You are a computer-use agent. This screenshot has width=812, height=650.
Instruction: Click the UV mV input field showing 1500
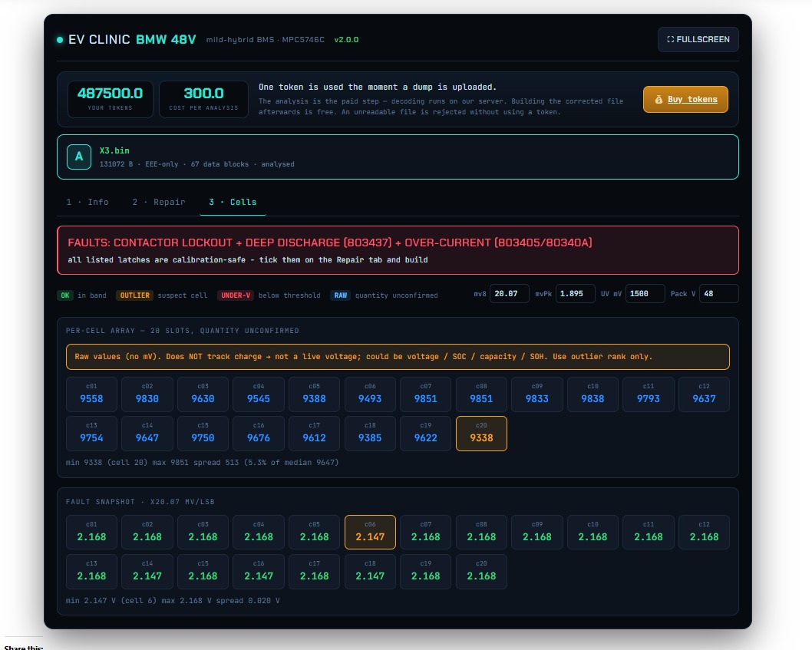point(645,294)
